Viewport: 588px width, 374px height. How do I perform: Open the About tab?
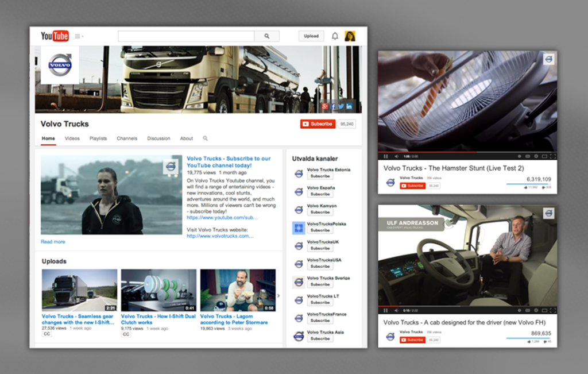[187, 138]
